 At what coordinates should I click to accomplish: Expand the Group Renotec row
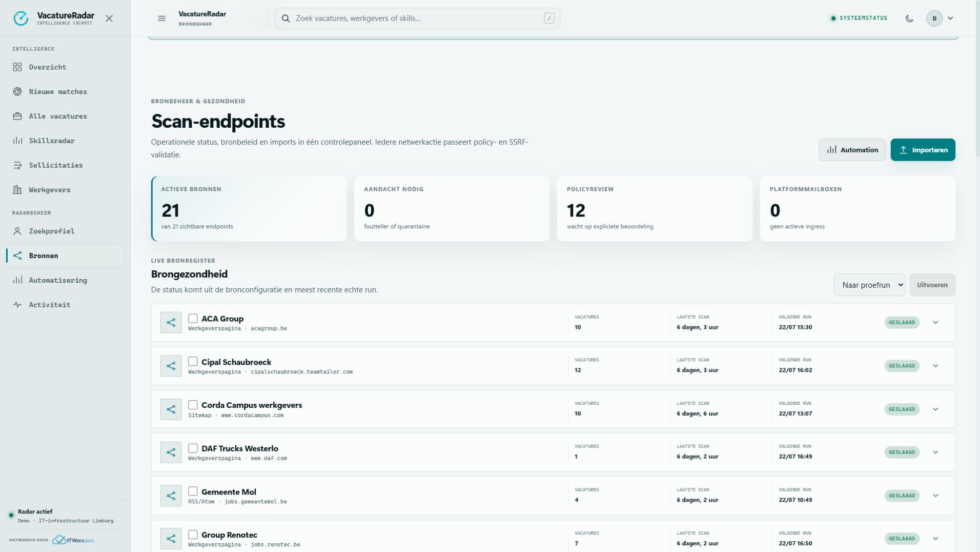pyautogui.click(x=935, y=539)
